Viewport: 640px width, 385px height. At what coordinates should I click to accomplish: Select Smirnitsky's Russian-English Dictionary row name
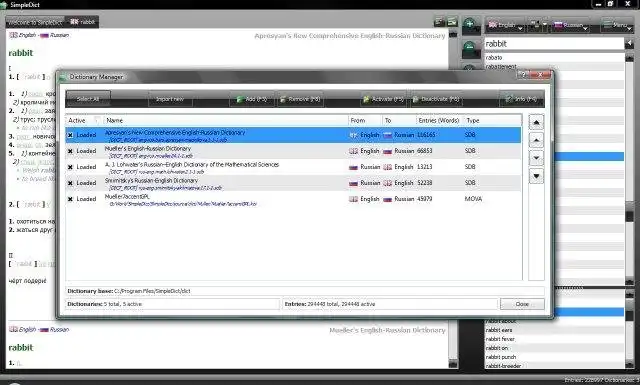pyautogui.click(x=151, y=180)
